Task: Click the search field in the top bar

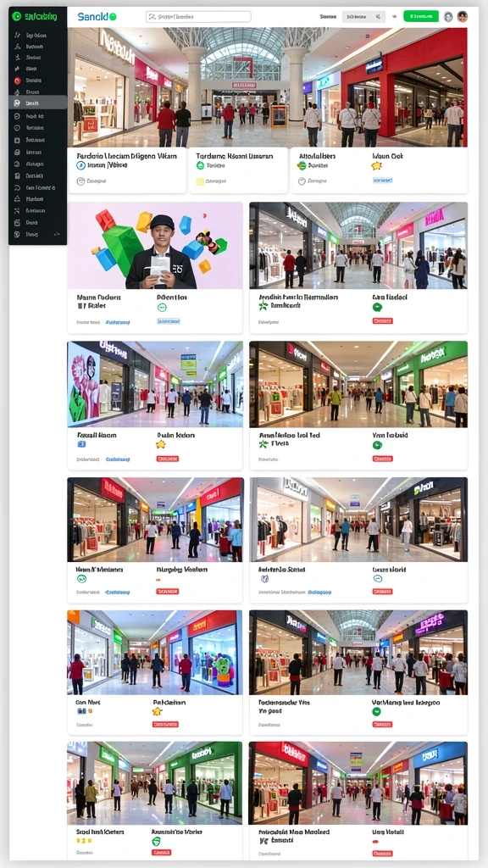Action: point(198,17)
